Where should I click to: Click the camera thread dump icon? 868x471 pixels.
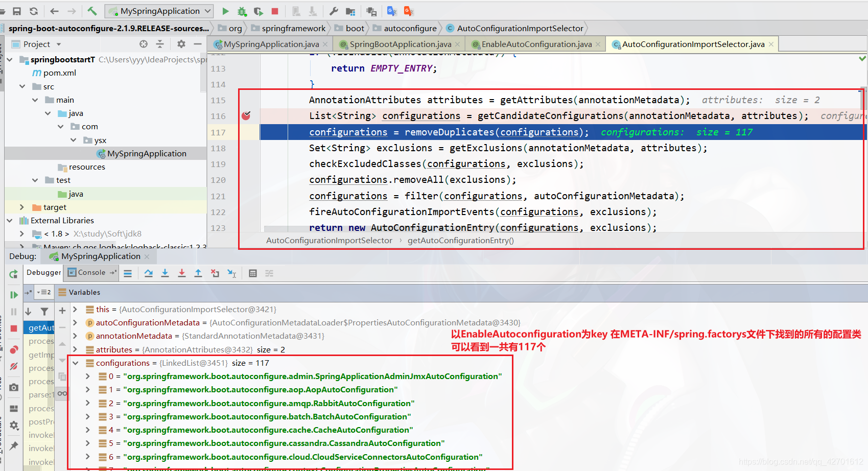14,387
